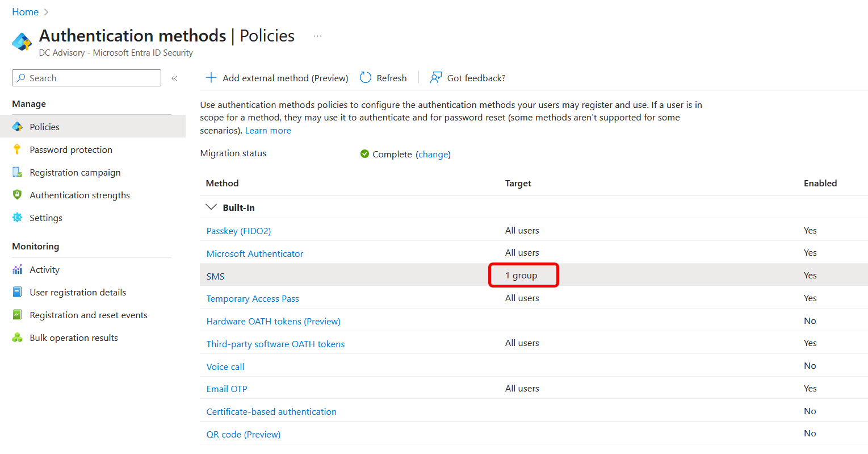Image resolution: width=868 pixels, height=454 pixels.
Task: Collapse the Built-In methods section
Action: [211, 207]
